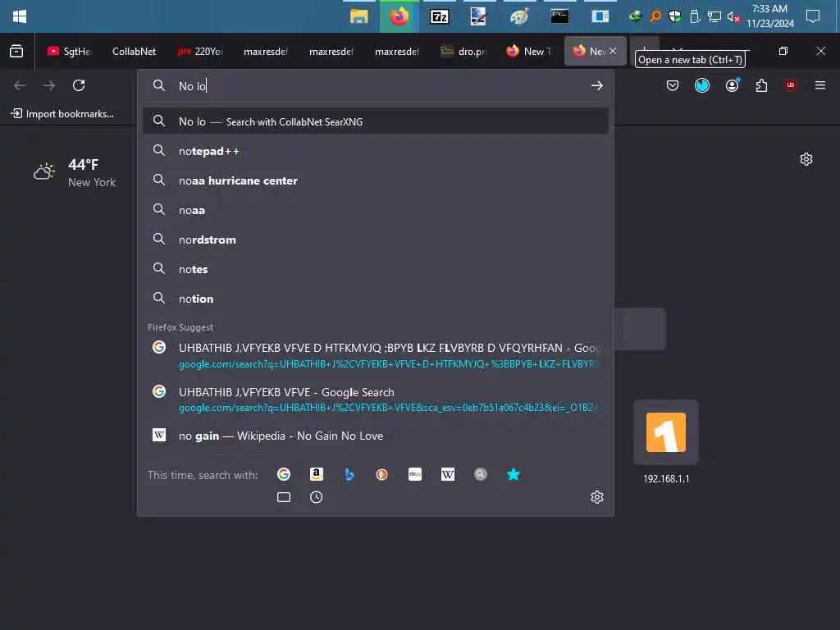Image resolution: width=840 pixels, height=630 pixels.
Task: Go back to the previous page
Action: [20, 85]
